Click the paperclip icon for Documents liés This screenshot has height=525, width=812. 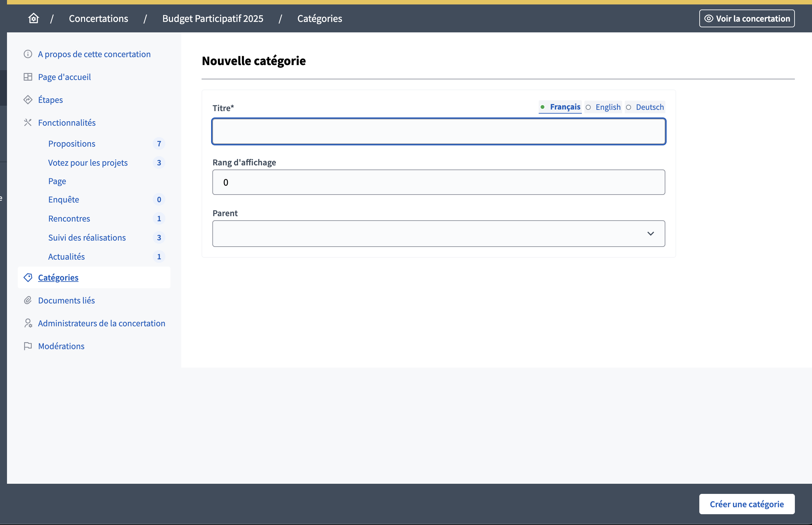tap(28, 300)
